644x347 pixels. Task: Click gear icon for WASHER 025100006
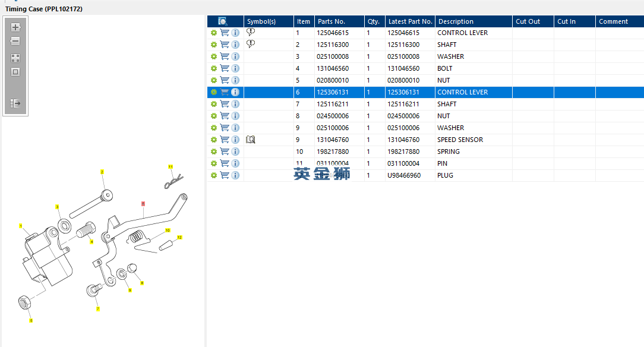[213, 128]
